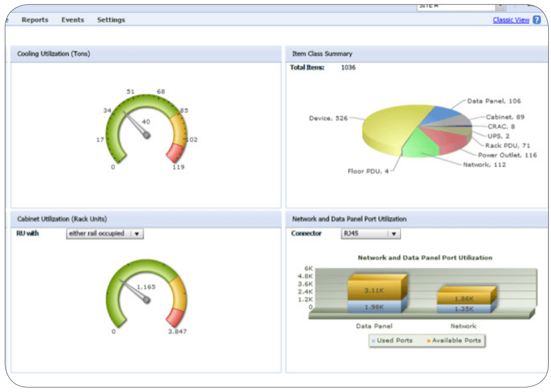551x392 pixels.
Task: Click the cabinet gauge maximum value 3,847
Action: [178, 331]
